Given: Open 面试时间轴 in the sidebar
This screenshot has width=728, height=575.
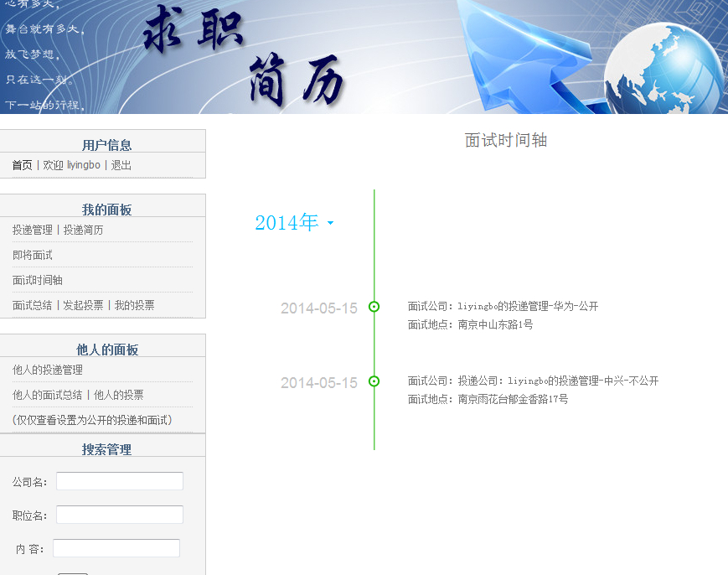Looking at the screenshot, I should tap(38, 280).
